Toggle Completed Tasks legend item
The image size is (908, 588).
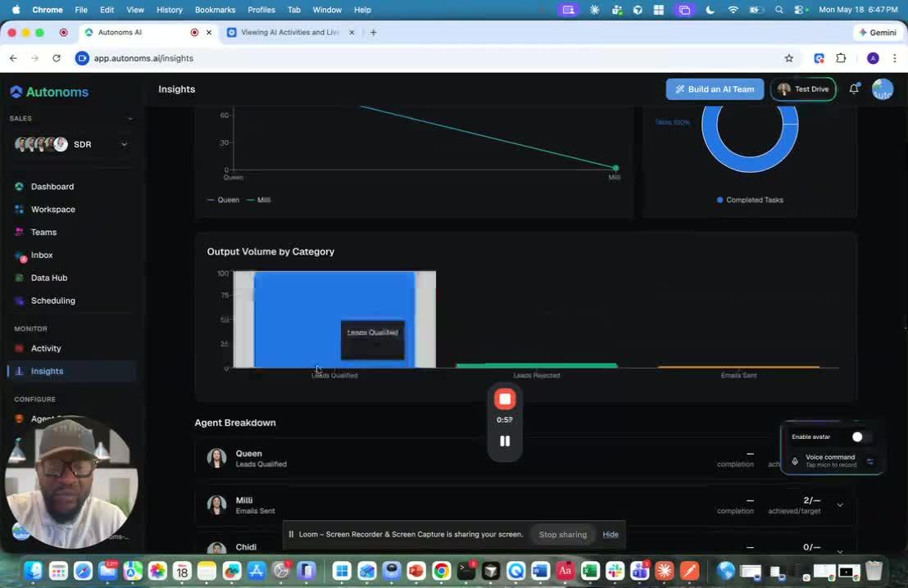click(x=750, y=200)
